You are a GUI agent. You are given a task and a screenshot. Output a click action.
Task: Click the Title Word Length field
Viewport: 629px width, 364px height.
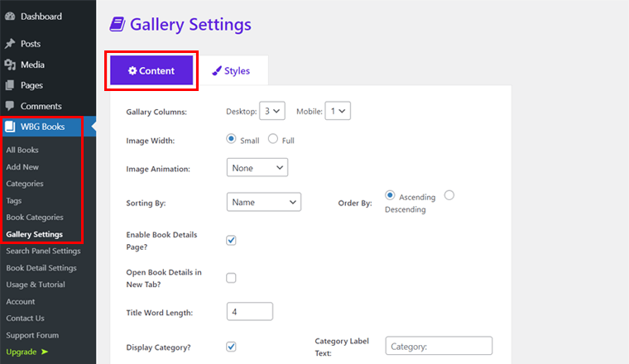[x=249, y=312]
